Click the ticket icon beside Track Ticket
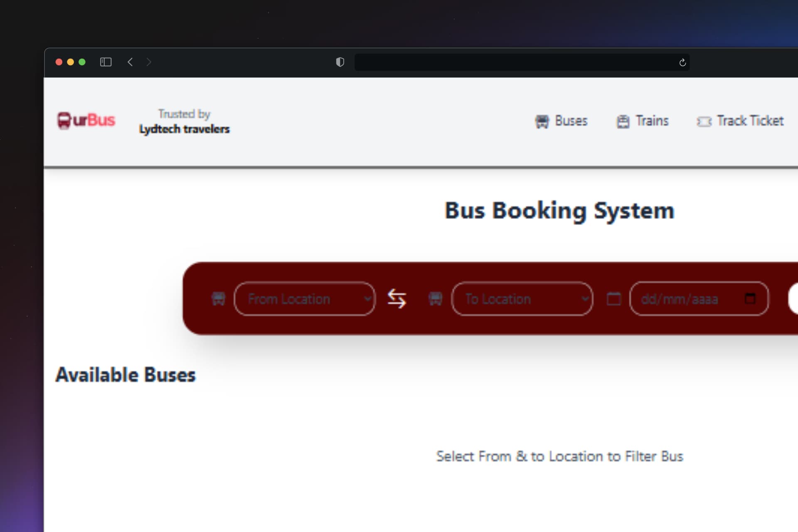798x532 pixels. pos(704,121)
